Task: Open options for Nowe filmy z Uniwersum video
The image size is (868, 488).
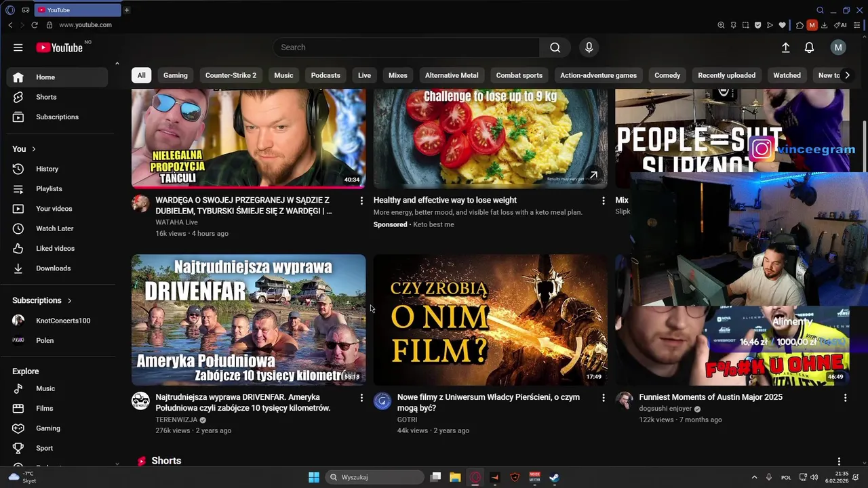Action: [604, 398]
